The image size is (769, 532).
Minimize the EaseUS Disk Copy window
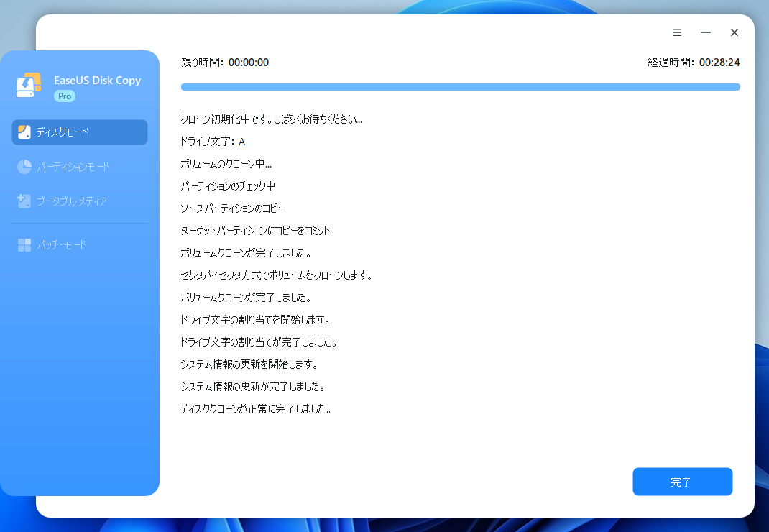click(x=706, y=32)
